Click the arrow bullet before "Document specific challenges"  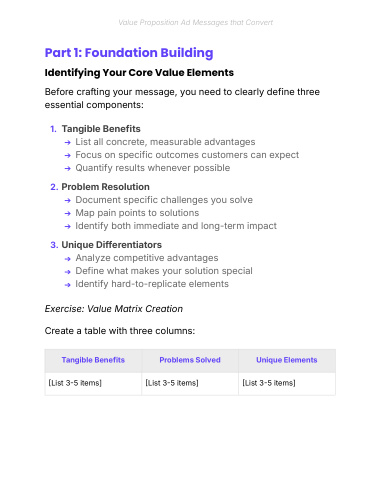click(68, 201)
